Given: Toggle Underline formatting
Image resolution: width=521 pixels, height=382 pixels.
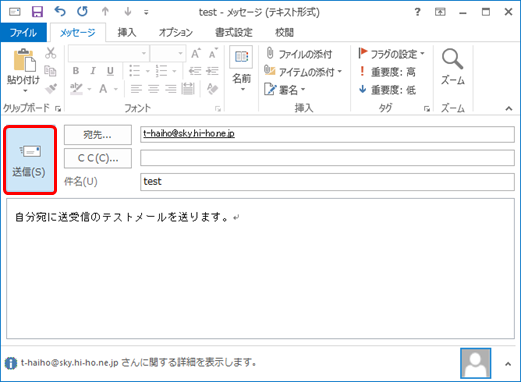Looking at the screenshot, I should coord(110,71).
